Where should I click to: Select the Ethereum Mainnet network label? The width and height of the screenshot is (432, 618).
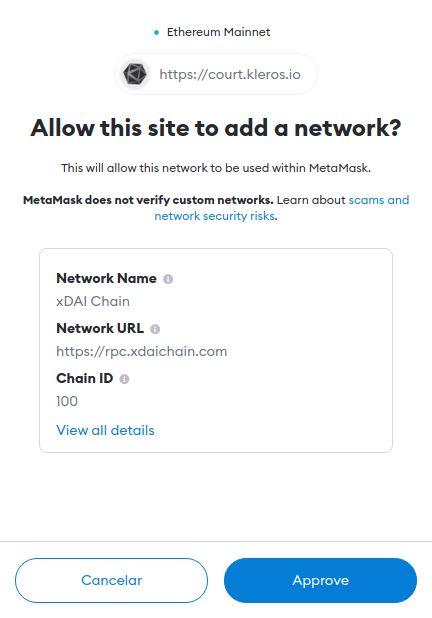tap(218, 32)
